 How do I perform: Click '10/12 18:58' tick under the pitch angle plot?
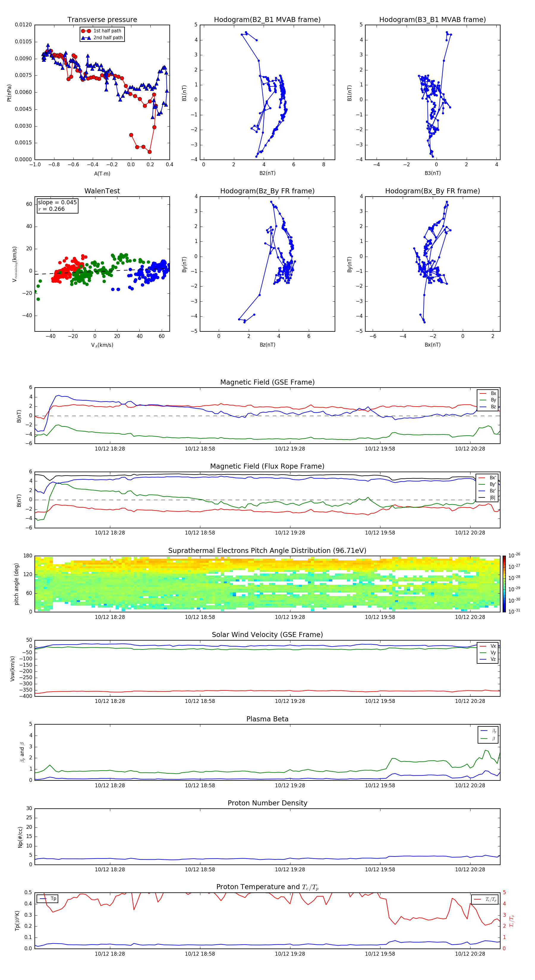(x=200, y=617)
